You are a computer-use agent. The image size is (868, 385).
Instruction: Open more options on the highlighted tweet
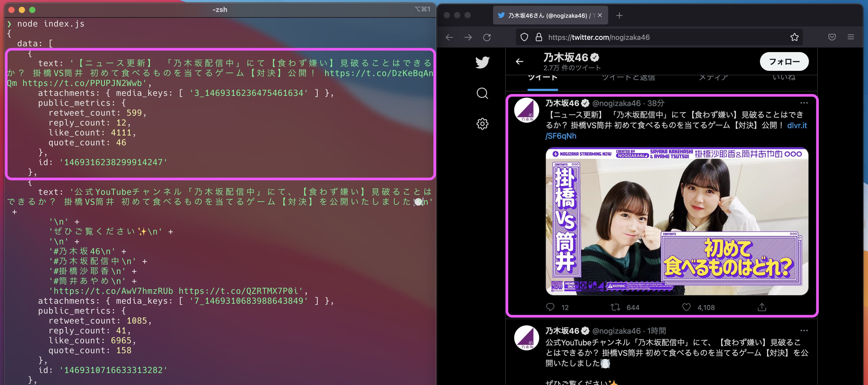click(x=805, y=103)
